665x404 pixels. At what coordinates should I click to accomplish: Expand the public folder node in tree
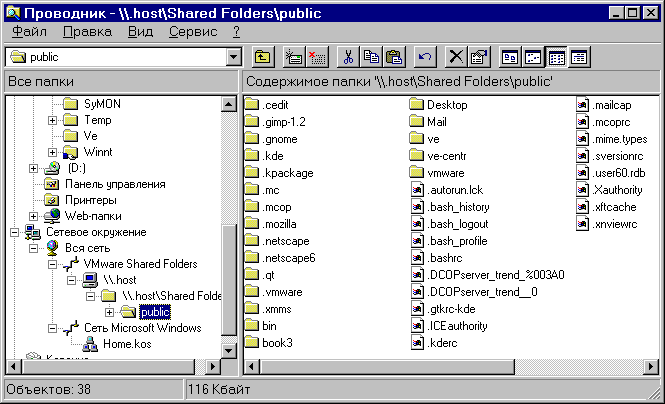tap(109, 312)
